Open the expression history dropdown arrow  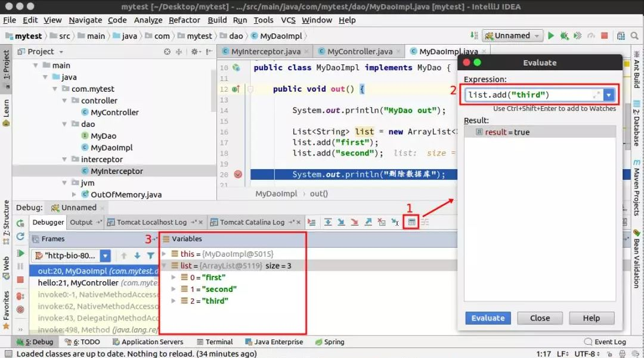(x=609, y=95)
